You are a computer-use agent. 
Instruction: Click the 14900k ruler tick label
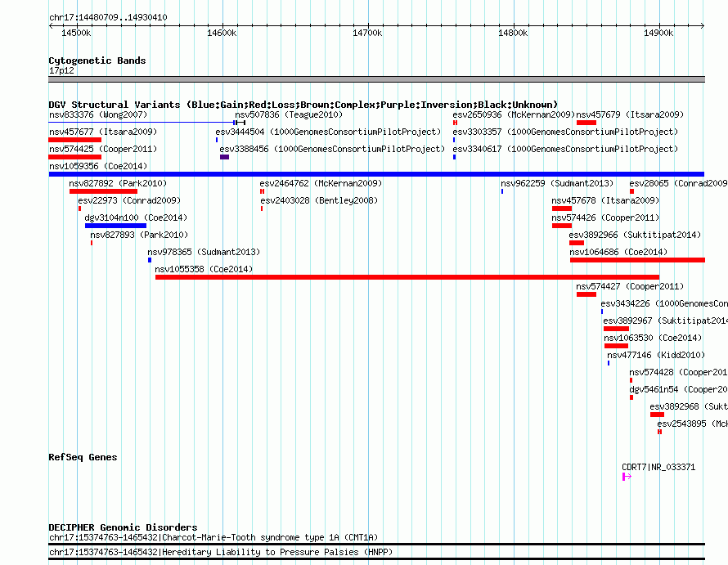pos(658,33)
